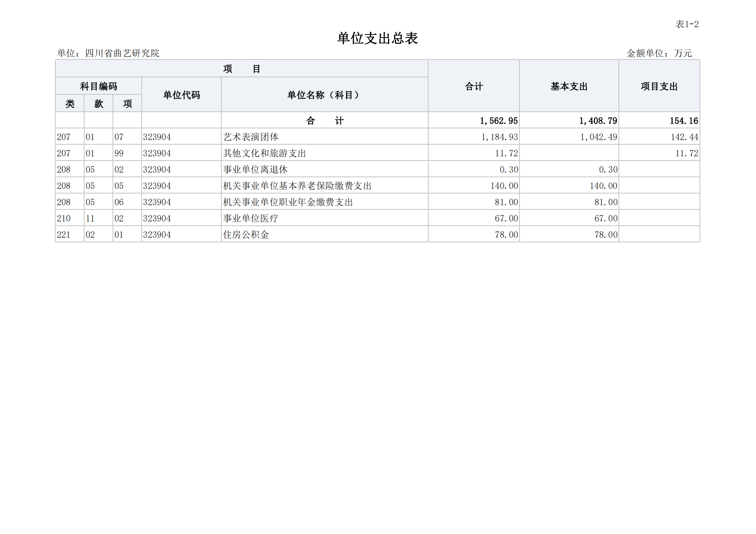Click the title 单位支出总表
The width and height of the screenshot is (756, 534).
pyautogui.click(x=377, y=38)
